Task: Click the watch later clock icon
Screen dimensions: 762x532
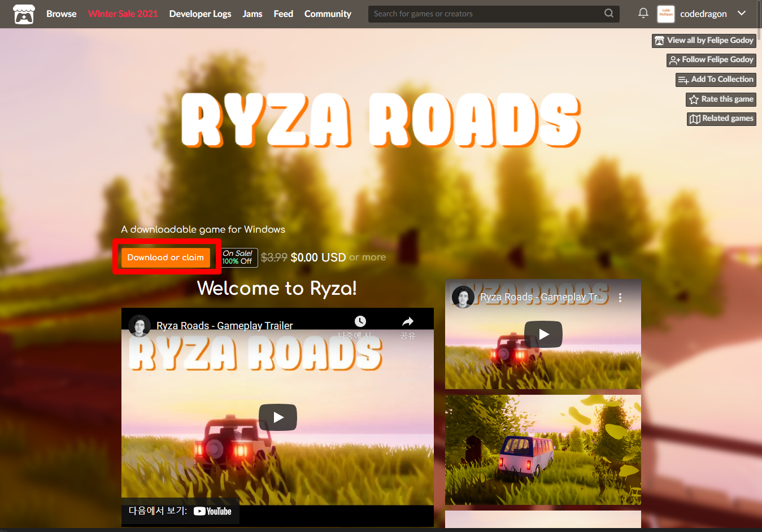Action: pos(360,322)
